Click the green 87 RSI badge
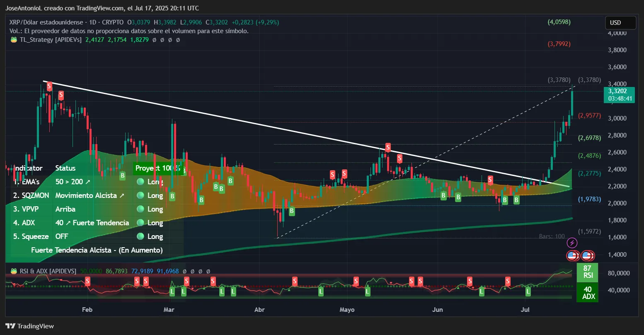 (x=587, y=272)
